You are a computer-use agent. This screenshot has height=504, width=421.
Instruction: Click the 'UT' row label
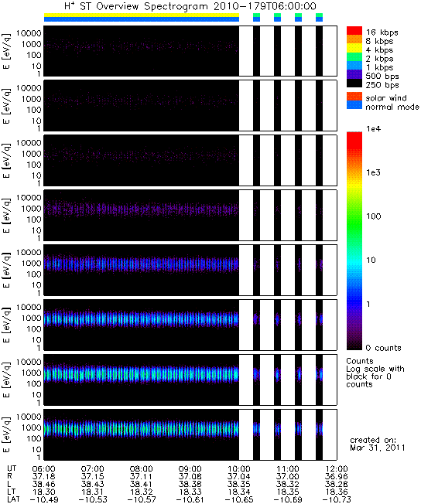click(12, 468)
